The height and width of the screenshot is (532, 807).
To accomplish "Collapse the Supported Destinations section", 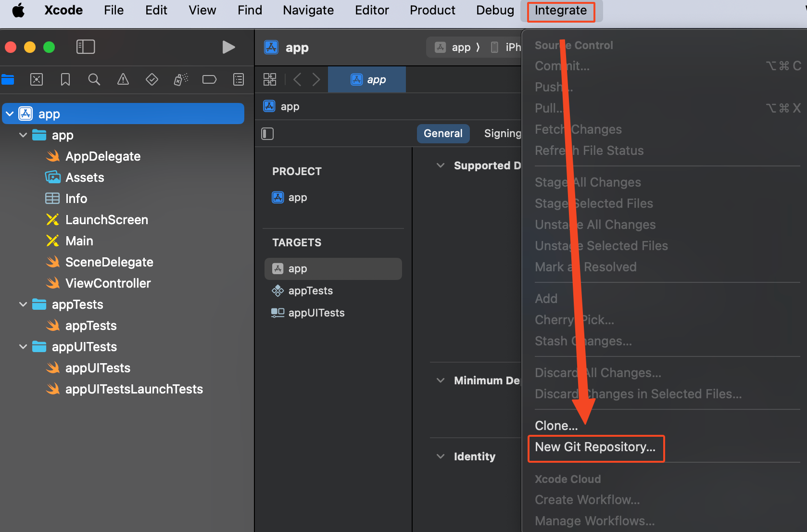I will point(441,165).
